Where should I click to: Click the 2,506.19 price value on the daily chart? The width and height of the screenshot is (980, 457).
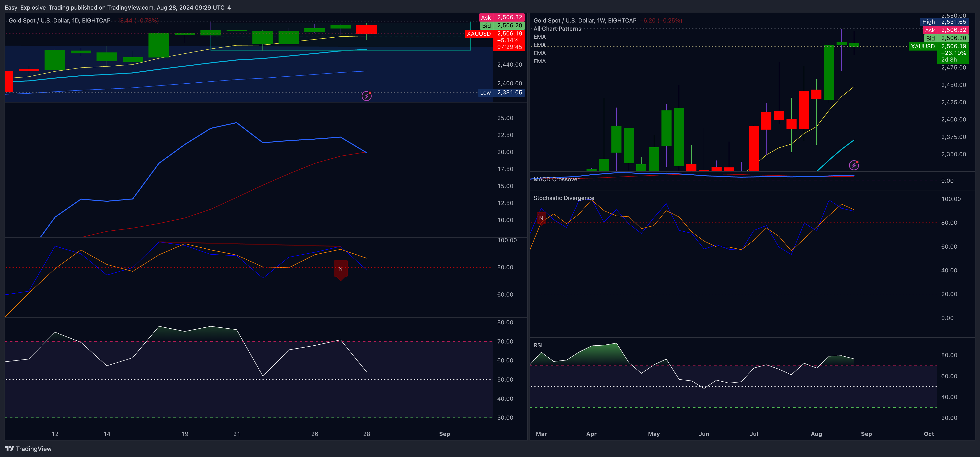[509, 34]
